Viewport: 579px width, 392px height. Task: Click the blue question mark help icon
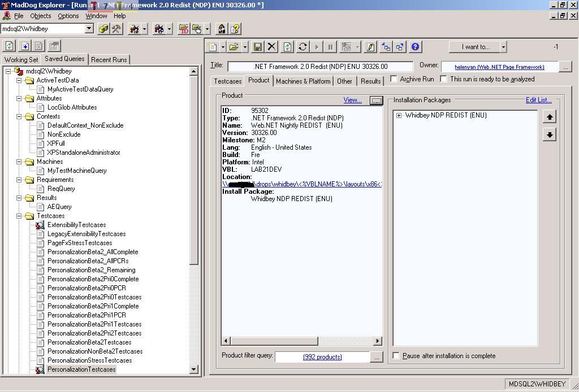tap(415, 47)
